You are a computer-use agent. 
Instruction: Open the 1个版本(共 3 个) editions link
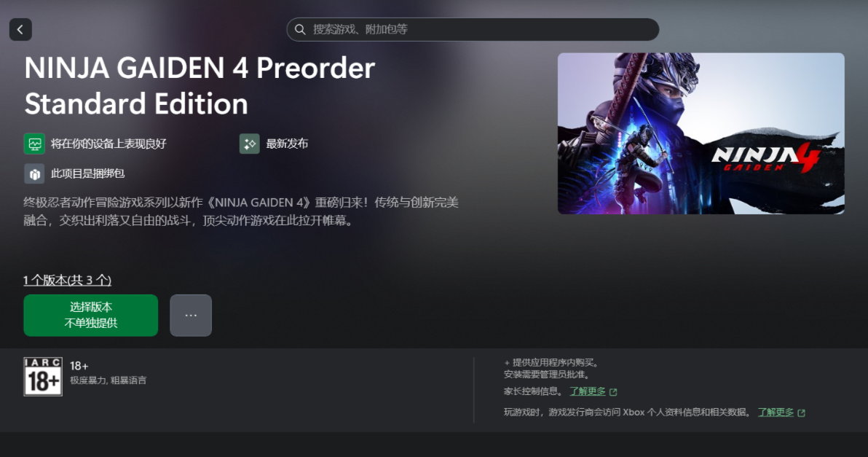pyautogui.click(x=68, y=281)
